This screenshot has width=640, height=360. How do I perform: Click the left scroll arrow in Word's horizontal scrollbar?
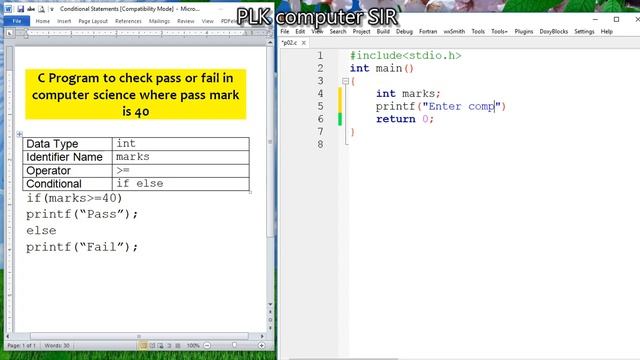click(8, 336)
